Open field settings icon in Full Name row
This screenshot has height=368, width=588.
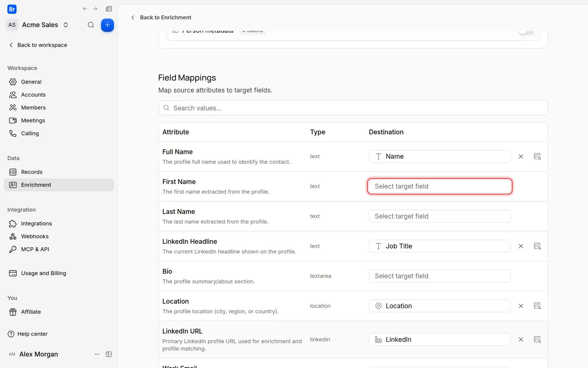[537, 156]
